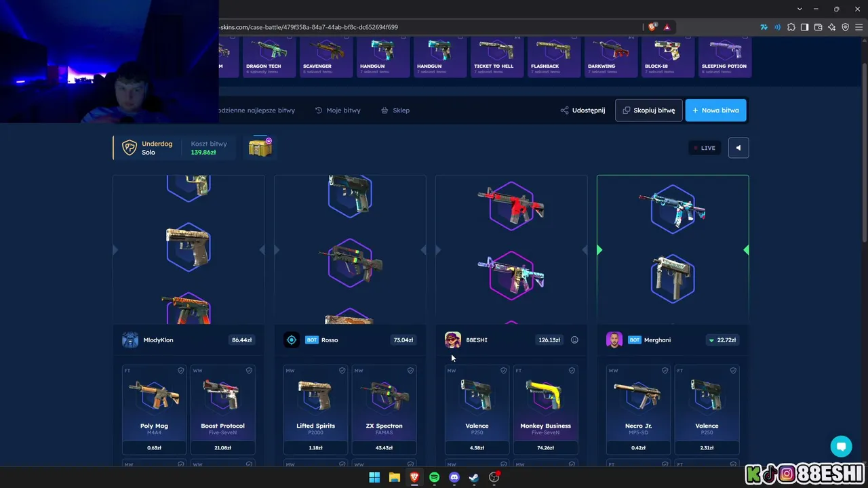Select the ZX Spectron FAMAS card
The width and height of the screenshot is (868, 488).
pos(384,409)
